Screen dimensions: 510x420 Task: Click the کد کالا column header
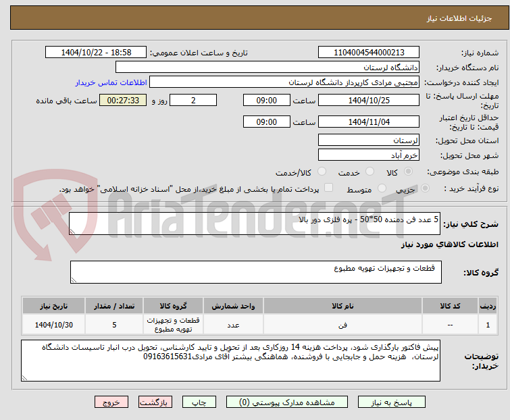coord(450,306)
